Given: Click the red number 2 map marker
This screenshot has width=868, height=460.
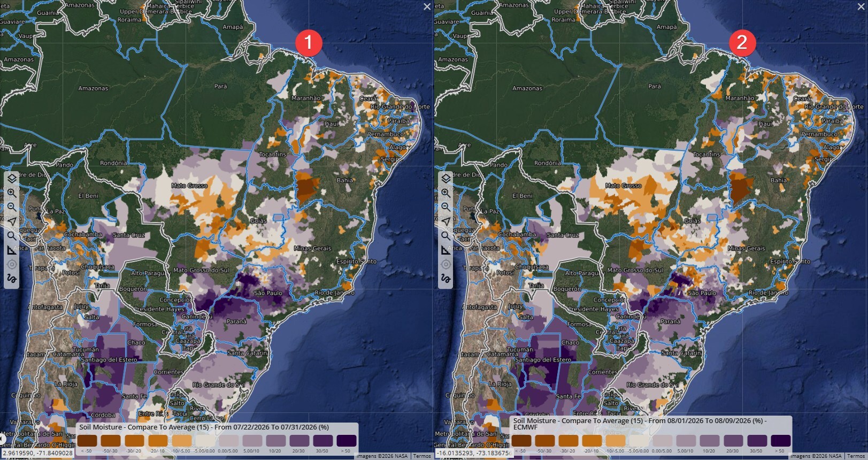Looking at the screenshot, I should point(742,42).
